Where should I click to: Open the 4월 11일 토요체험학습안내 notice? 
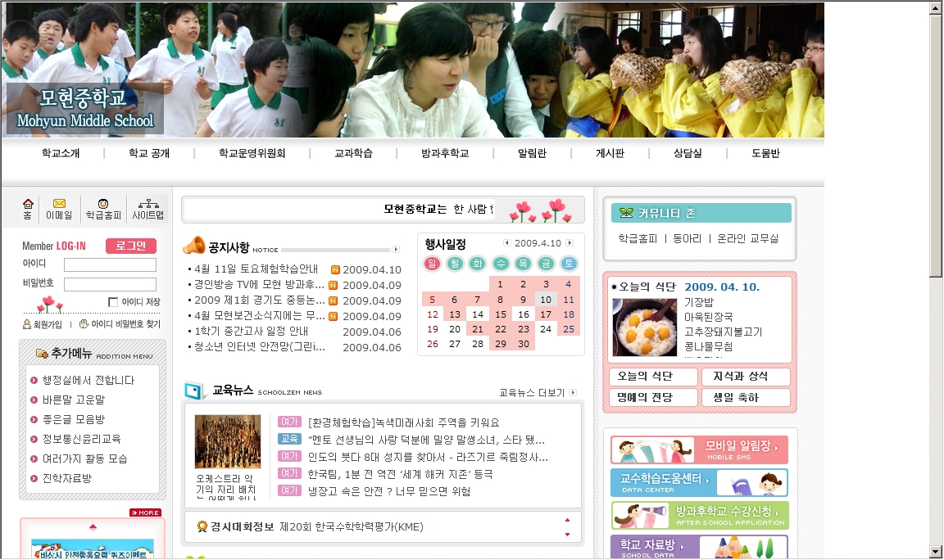pos(254,269)
